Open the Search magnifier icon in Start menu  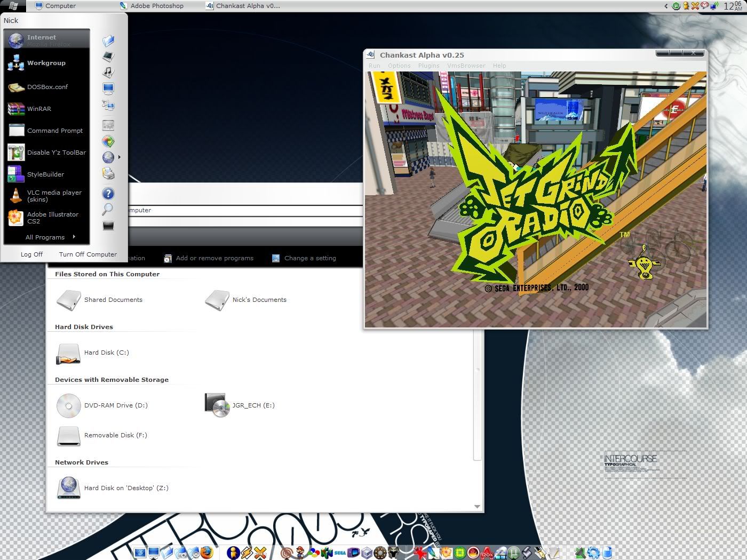click(x=108, y=209)
